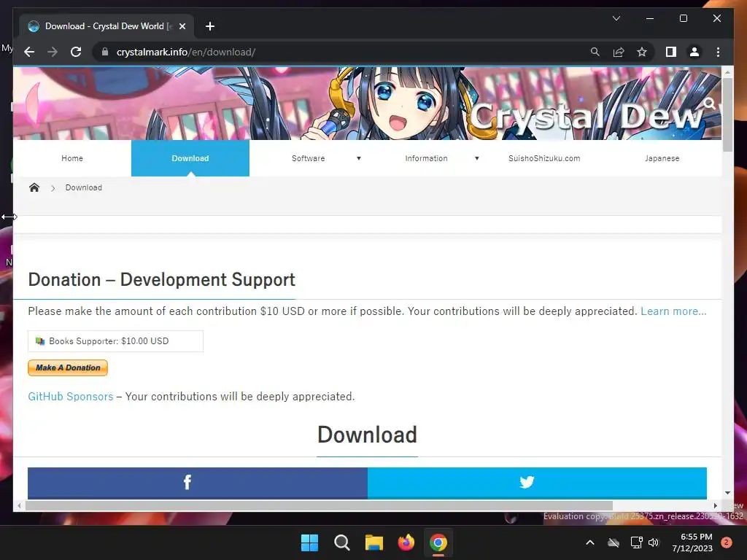
Task: Open the Chrome side panel
Action: (671, 52)
